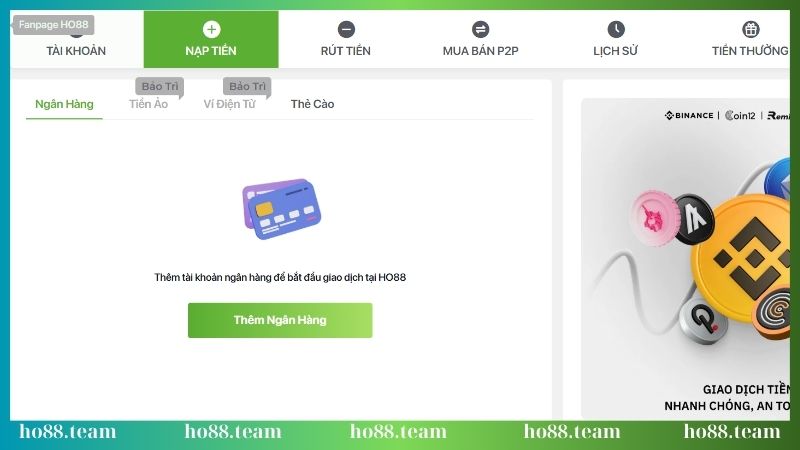Click the Binance logo in the banner
Image resolution: width=800 pixels, height=450 pixels.
[689, 115]
